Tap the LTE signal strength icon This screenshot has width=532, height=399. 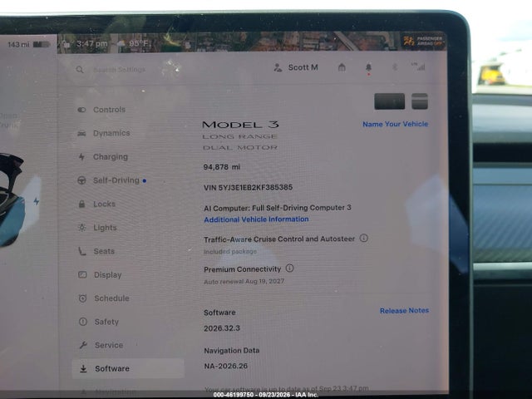click(419, 66)
